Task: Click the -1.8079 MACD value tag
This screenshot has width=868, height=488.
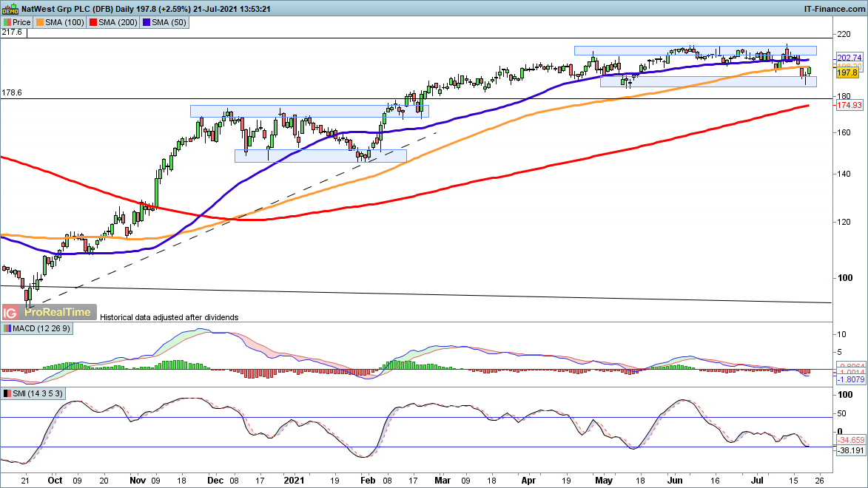Action: coord(850,379)
